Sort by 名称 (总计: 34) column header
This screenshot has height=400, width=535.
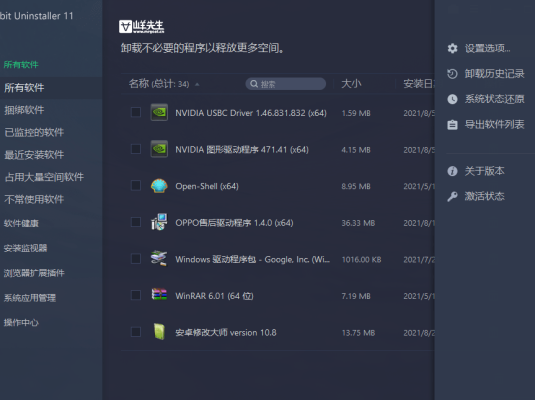click(159, 84)
